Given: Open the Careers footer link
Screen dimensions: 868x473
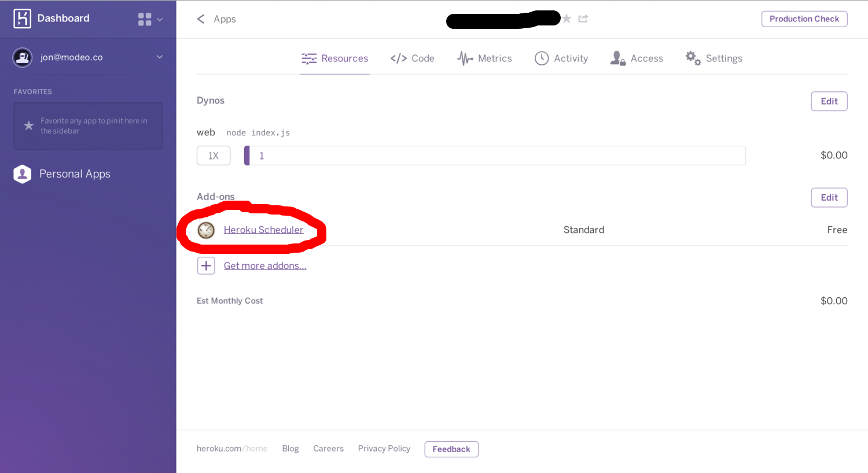Looking at the screenshot, I should click(328, 449).
